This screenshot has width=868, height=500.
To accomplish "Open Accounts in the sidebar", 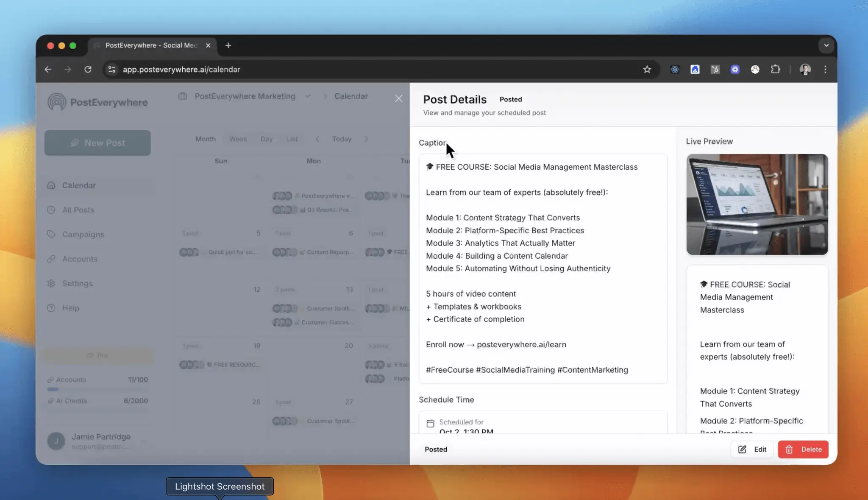I will (97, 259).
